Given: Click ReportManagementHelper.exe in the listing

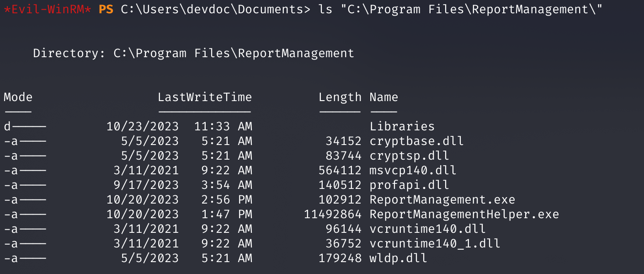Looking at the screenshot, I should [464, 214].
